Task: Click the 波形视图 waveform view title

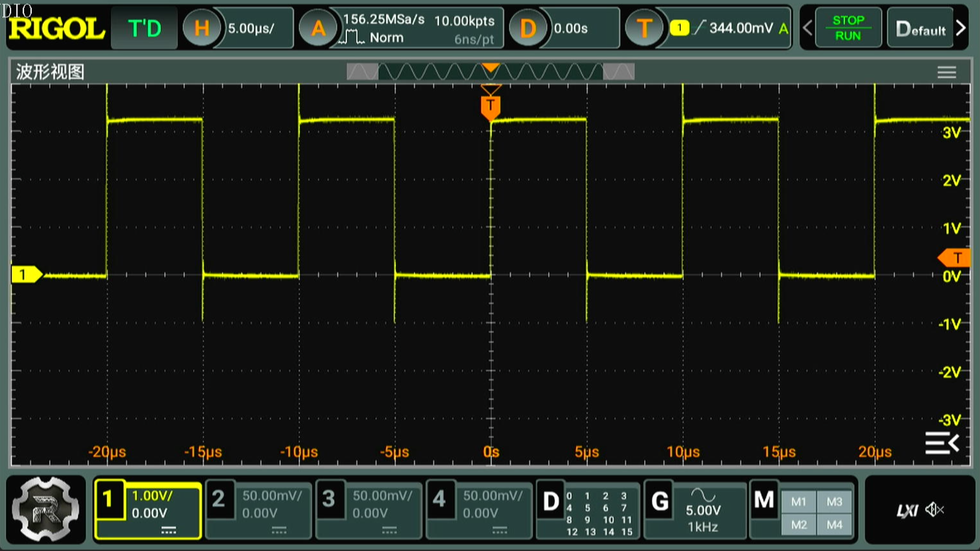Action: [50, 72]
